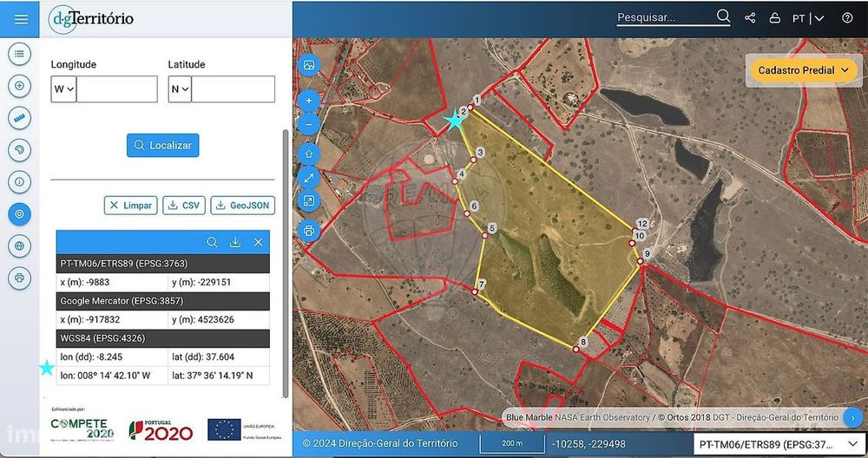Viewport: 868px width, 458px height.
Task: Open the login lock icon
Action: 775,17
